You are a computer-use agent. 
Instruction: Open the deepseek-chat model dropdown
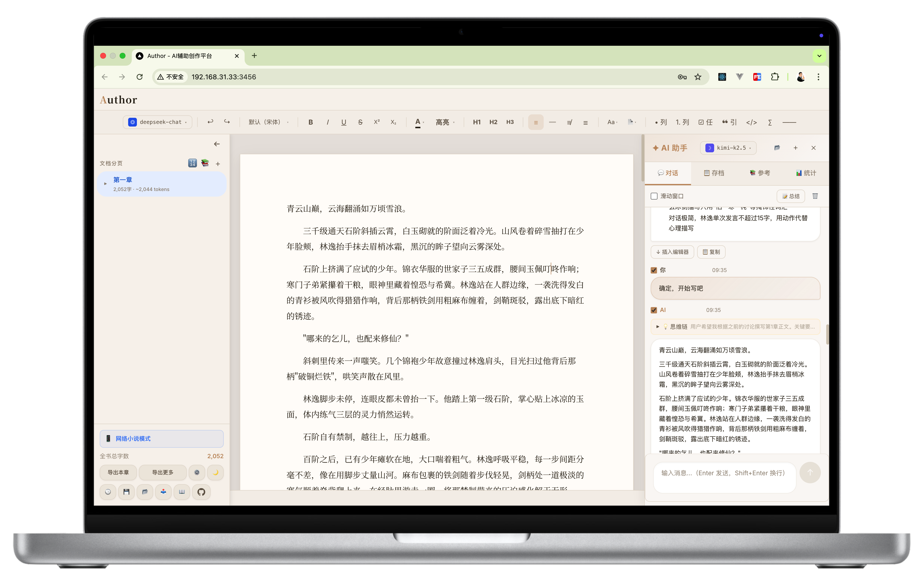coord(158,122)
